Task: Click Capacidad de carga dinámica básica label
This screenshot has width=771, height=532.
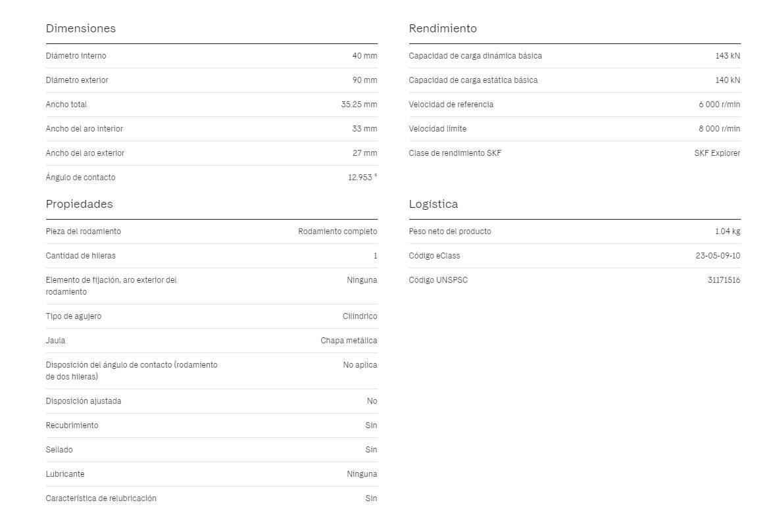Action: (475, 55)
